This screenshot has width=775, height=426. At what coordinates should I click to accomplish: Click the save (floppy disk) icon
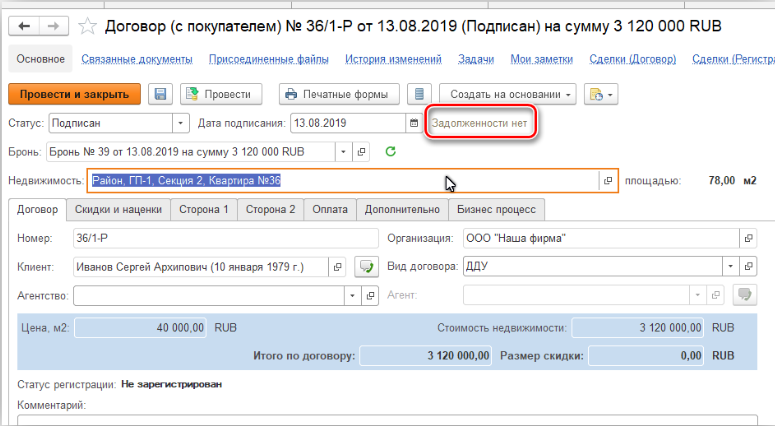click(x=159, y=94)
